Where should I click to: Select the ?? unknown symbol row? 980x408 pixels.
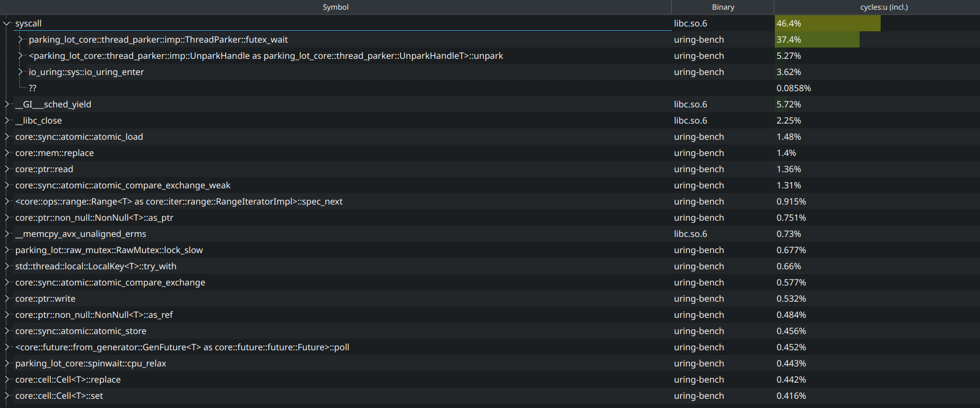[32, 88]
